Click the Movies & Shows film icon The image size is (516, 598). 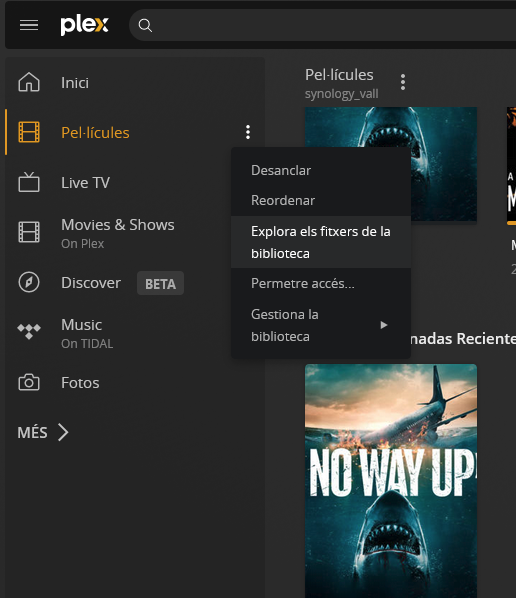click(x=29, y=232)
